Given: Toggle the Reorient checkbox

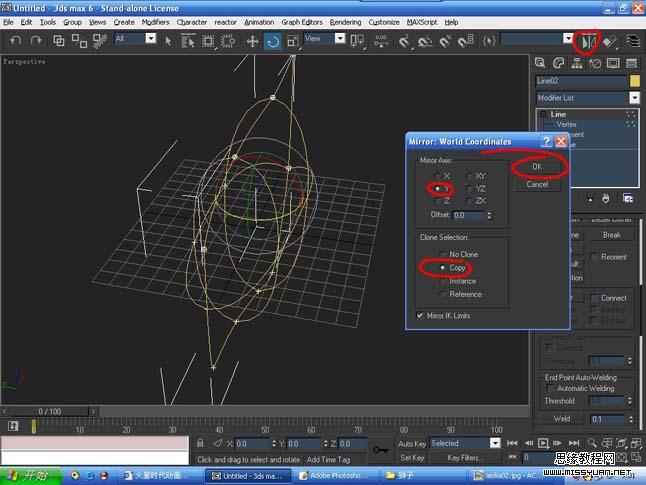Looking at the screenshot, I should tap(594, 257).
